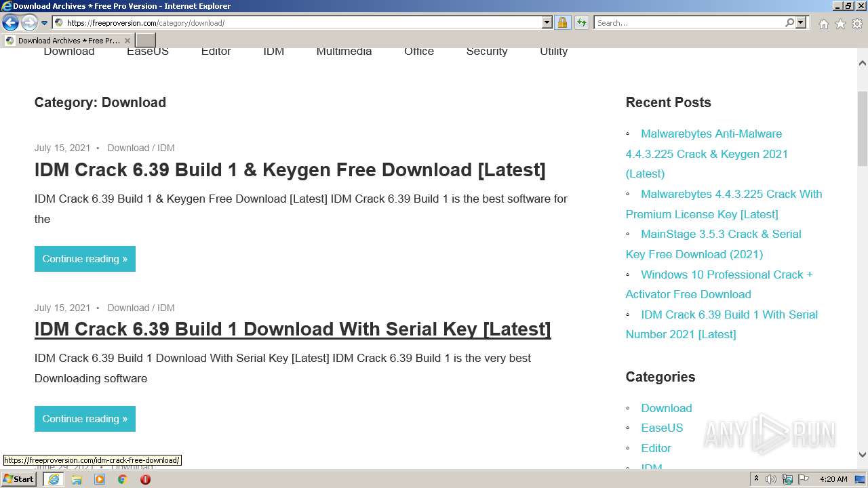Open the IDM Crack Keygen Free Download post title
This screenshot has width=868, height=488.
click(290, 169)
